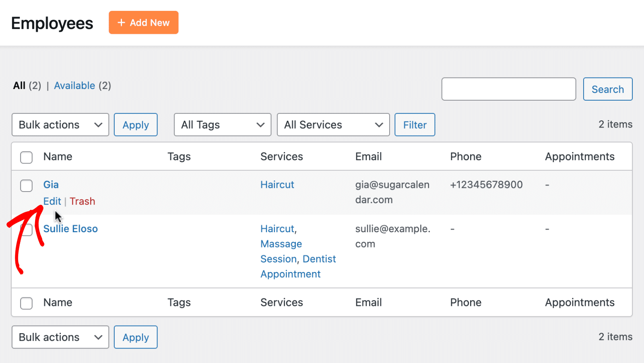This screenshot has height=363, width=644.
Task: Edit the employee Gia
Action: coord(52,201)
